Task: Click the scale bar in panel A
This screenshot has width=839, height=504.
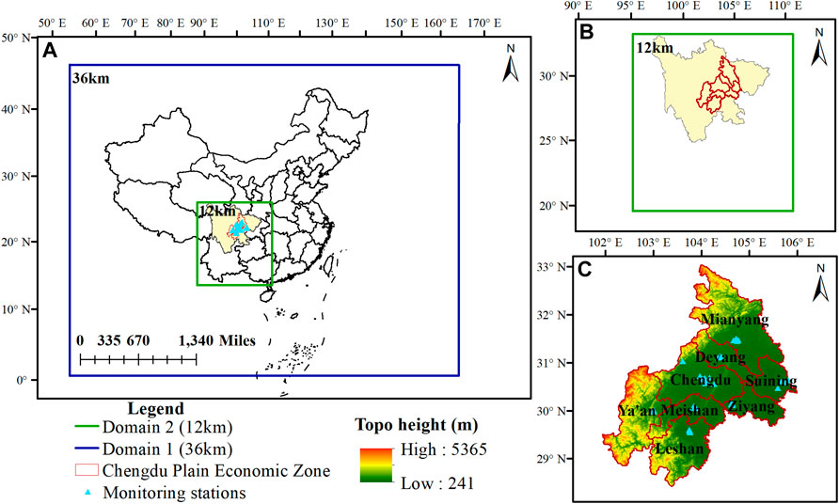Action: pyautogui.click(x=138, y=359)
